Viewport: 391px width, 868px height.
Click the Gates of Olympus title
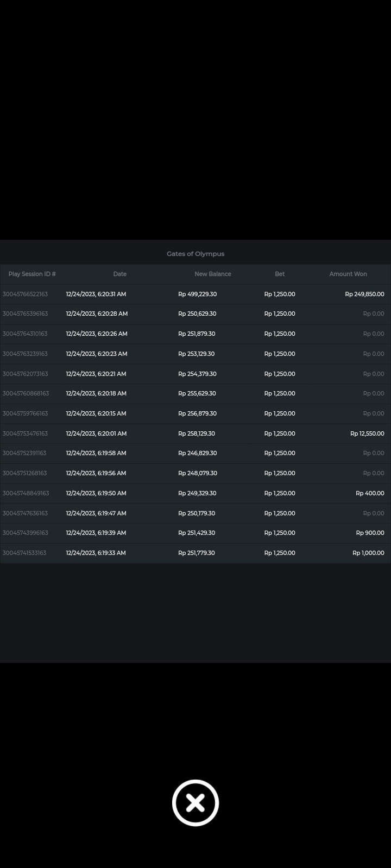pyautogui.click(x=195, y=254)
